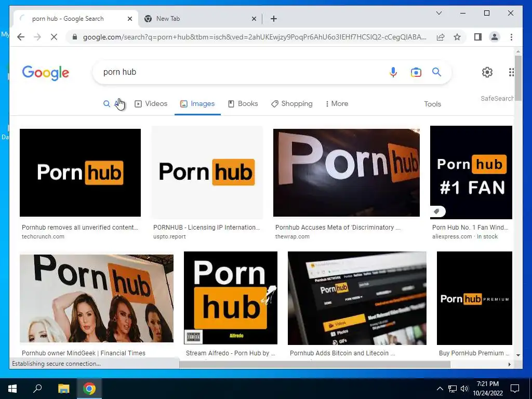Click the aliexpress.com In stock source text
The height and width of the screenshot is (399, 532).
click(465, 236)
